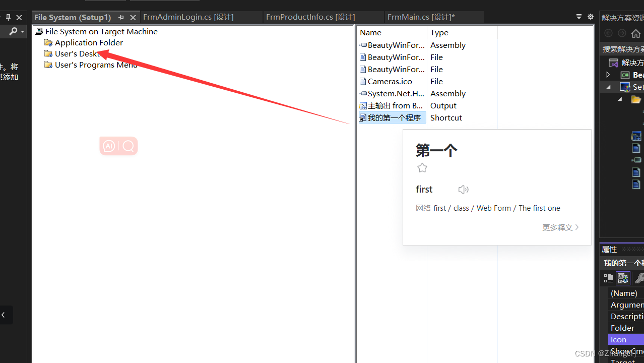Select the Folder property row
644x363 pixels.
(x=626, y=328)
